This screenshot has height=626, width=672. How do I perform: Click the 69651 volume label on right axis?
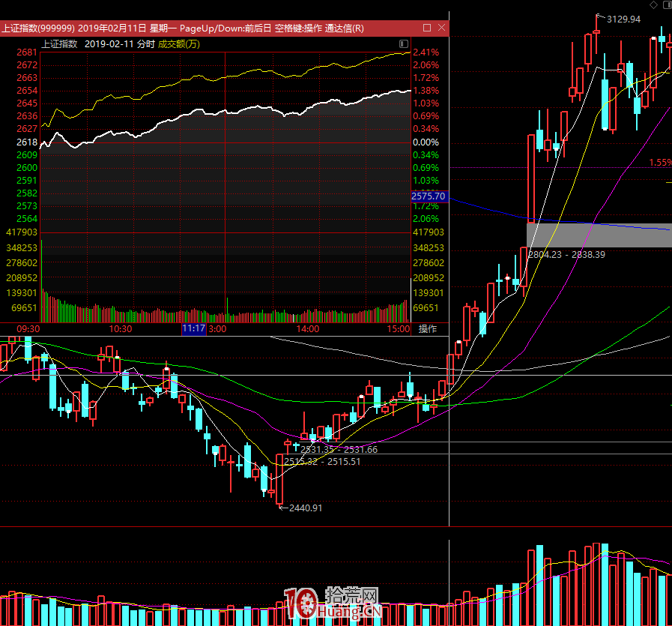click(x=426, y=308)
